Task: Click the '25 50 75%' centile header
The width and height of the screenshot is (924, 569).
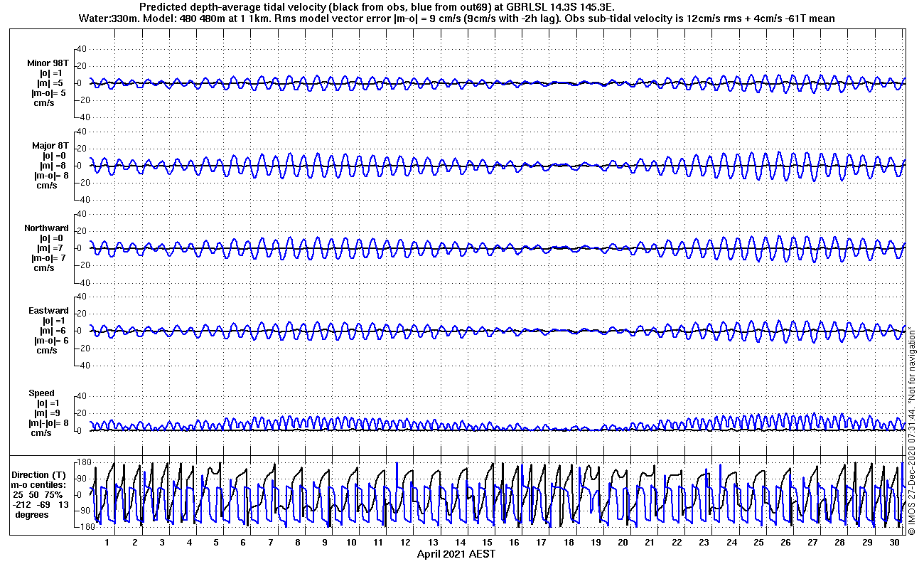Action: click(x=38, y=494)
